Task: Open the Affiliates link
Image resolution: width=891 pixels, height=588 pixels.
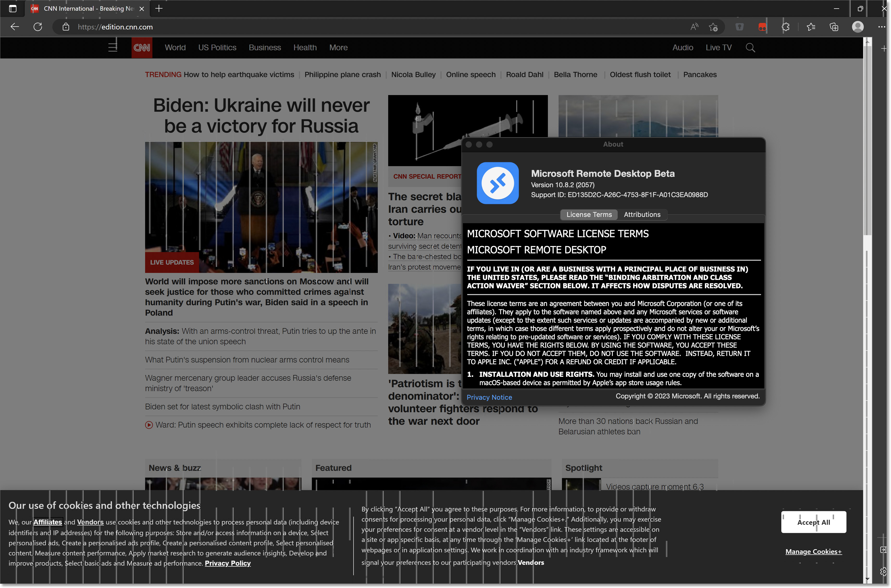Action: pos(48,522)
